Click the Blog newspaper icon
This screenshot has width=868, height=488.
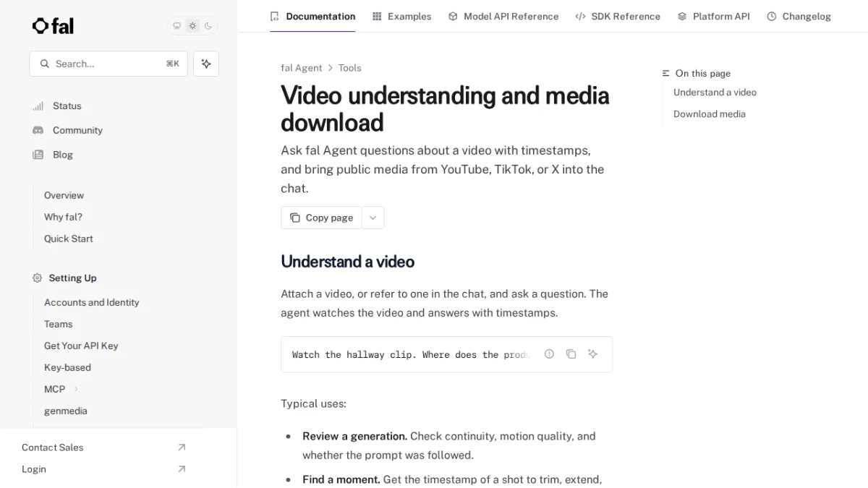click(x=38, y=155)
